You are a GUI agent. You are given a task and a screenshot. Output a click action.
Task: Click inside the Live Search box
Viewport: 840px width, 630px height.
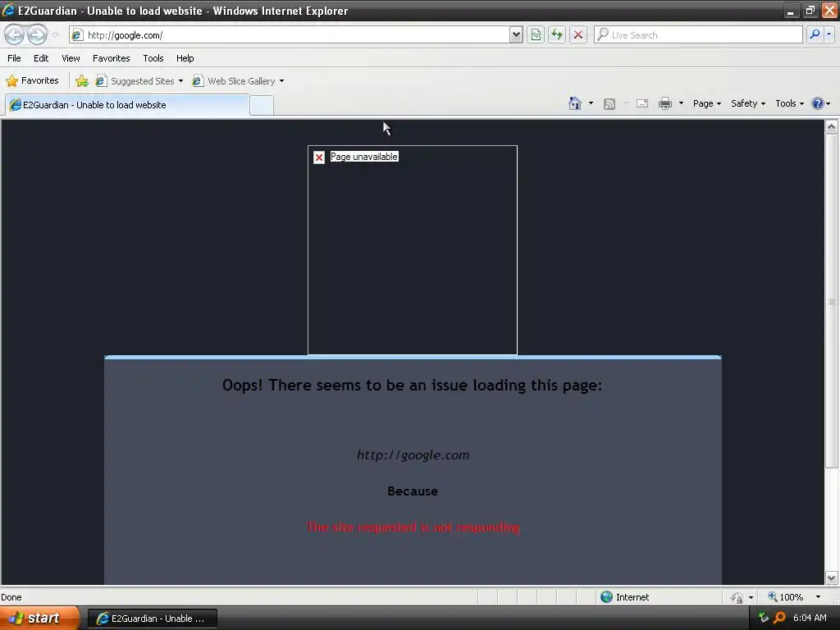click(x=698, y=34)
